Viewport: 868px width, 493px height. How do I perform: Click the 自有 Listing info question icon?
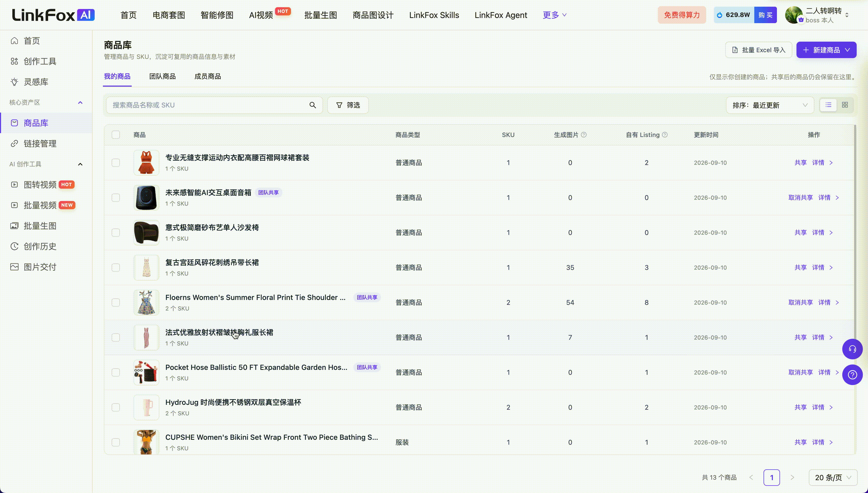tap(665, 135)
